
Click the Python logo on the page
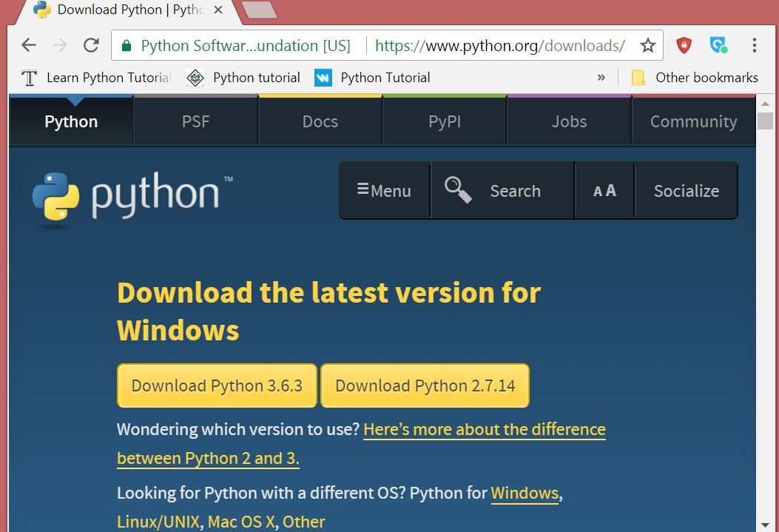[x=57, y=195]
